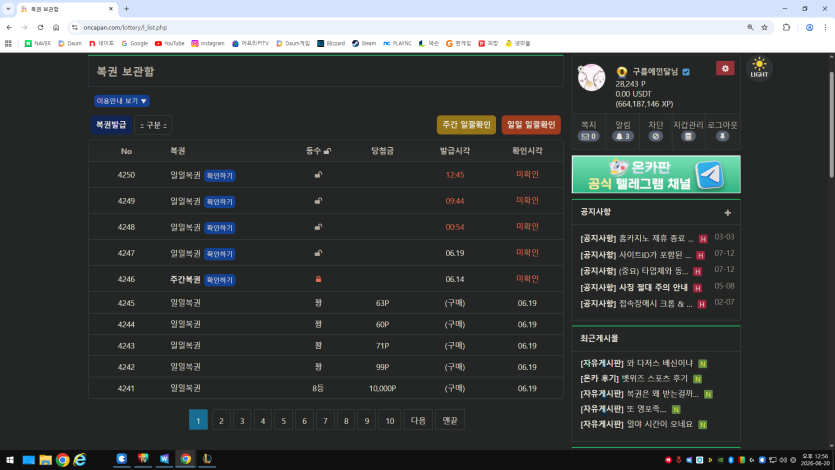The image size is (835, 470).
Task: Open recent post 벳위즈 스포츠 후기
Action: (634, 378)
